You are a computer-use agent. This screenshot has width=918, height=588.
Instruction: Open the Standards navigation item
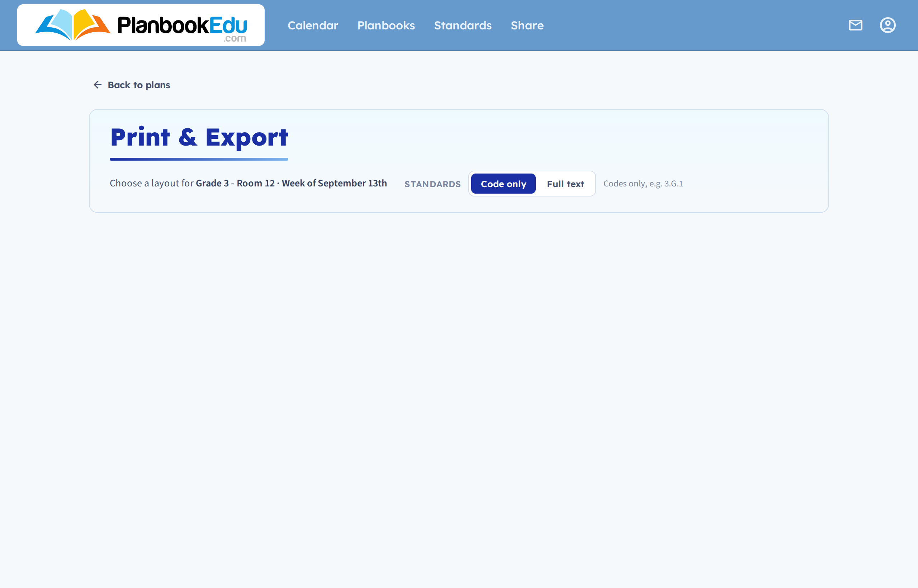point(463,25)
